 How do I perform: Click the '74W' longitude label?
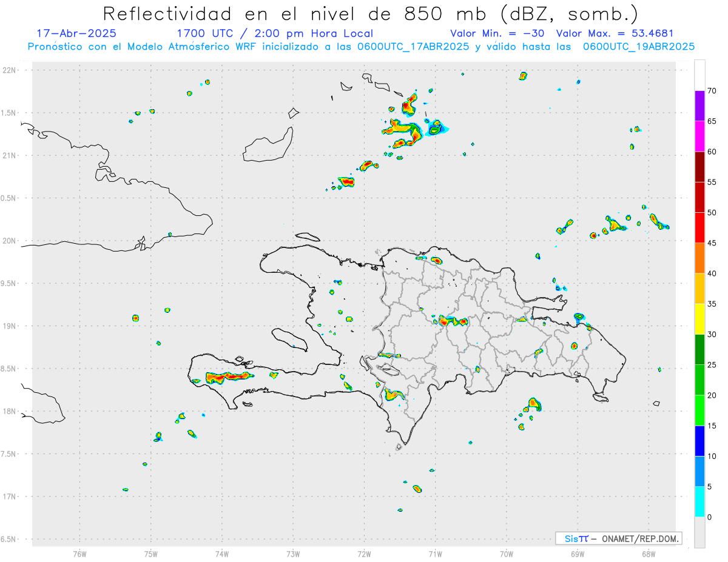click(x=222, y=553)
